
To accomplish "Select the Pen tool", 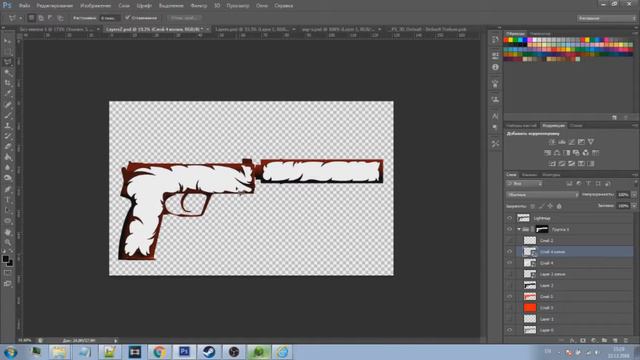I will point(8,189).
